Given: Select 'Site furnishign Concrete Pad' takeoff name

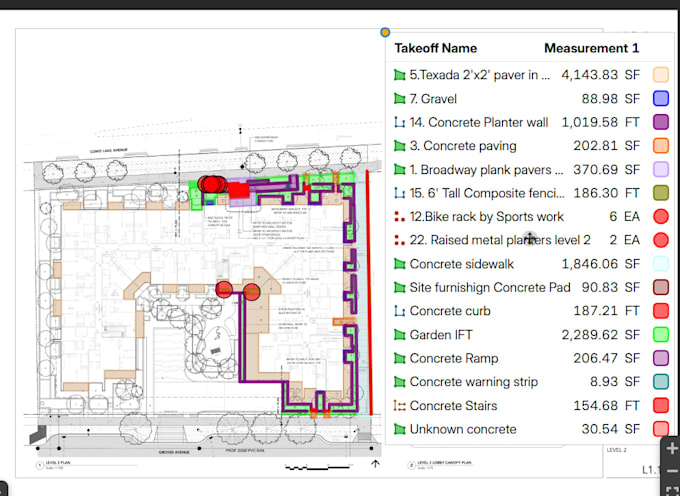Looking at the screenshot, I should [x=490, y=287].
